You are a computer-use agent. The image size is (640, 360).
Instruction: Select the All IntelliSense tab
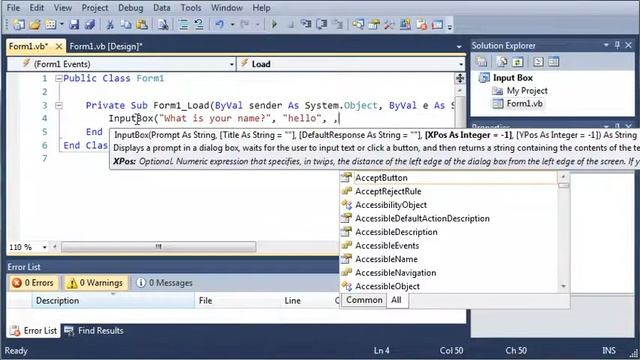tap(396, 300)
